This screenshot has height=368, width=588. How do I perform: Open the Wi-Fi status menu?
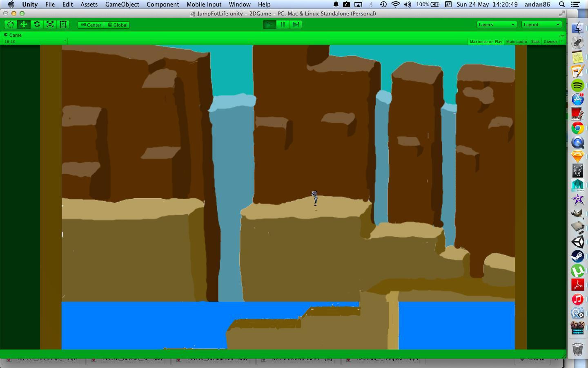point(395,4)
